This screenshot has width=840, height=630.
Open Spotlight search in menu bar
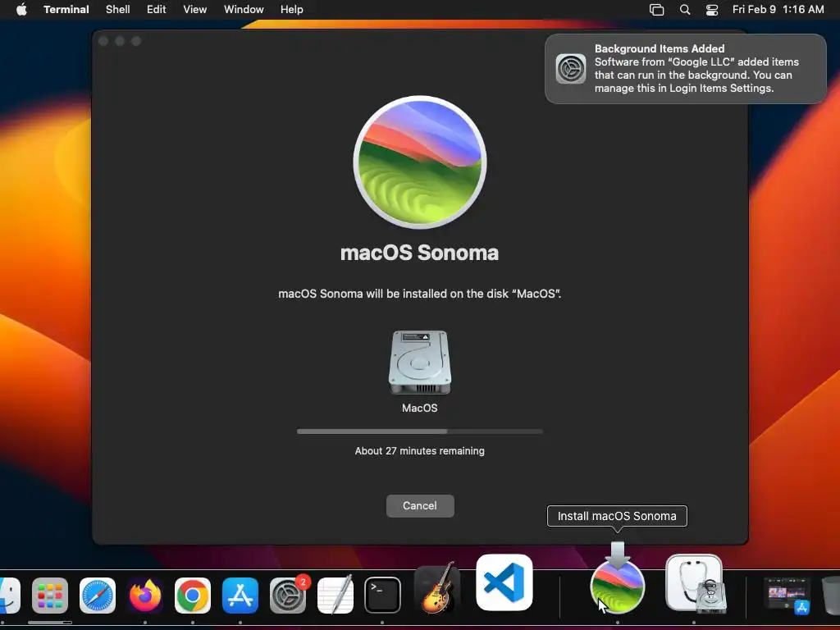tap(685, 10)
